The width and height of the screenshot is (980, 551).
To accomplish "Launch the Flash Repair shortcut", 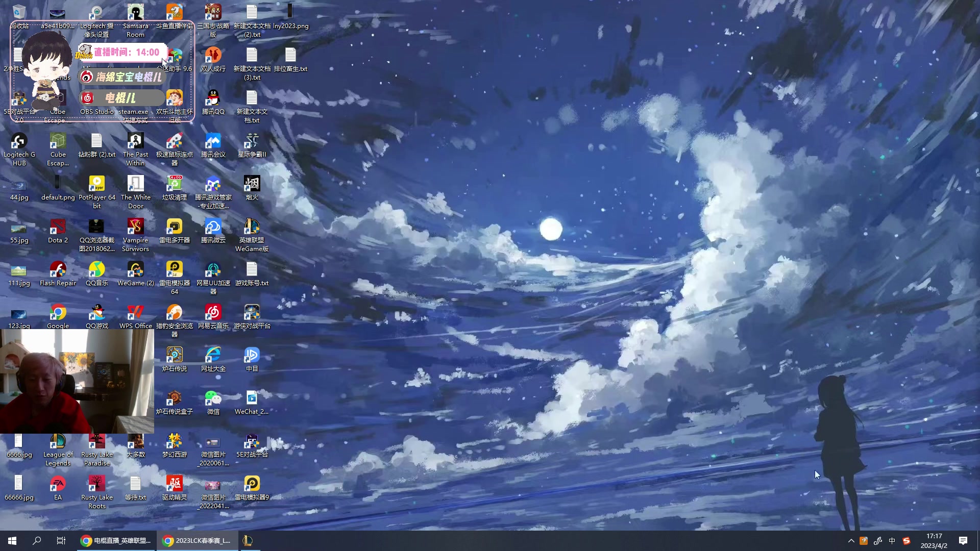I will pyautogui.click(x=58, y=273).
